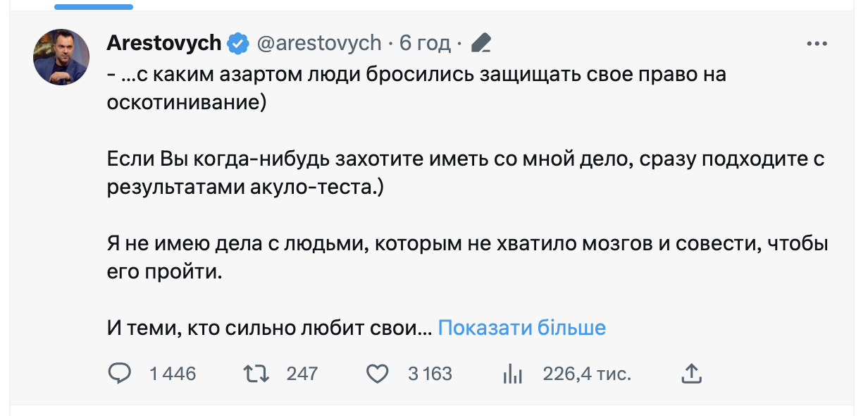
Task: Open the three-dot more options menu
Action: [x=816, y=44]
